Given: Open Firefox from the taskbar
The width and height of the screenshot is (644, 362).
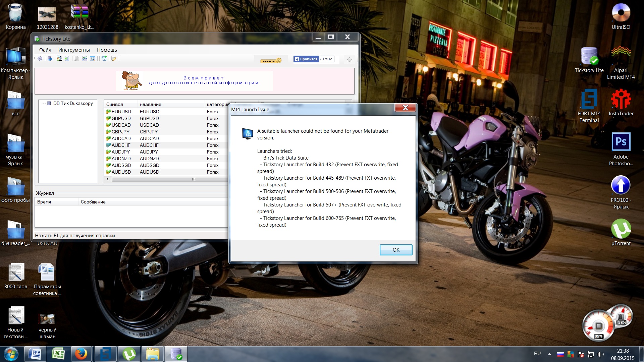Looking at the screenshot, I should point(81,354).
